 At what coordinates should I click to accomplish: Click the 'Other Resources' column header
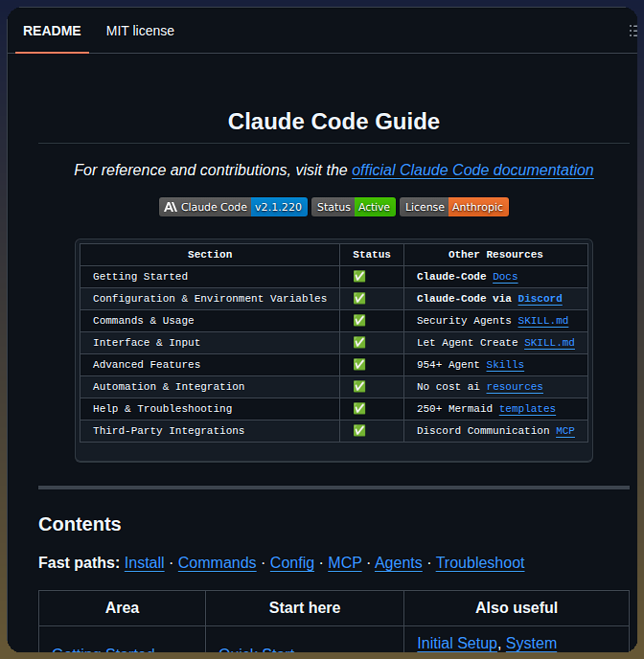pyautogui.click(x=495, y=254)
